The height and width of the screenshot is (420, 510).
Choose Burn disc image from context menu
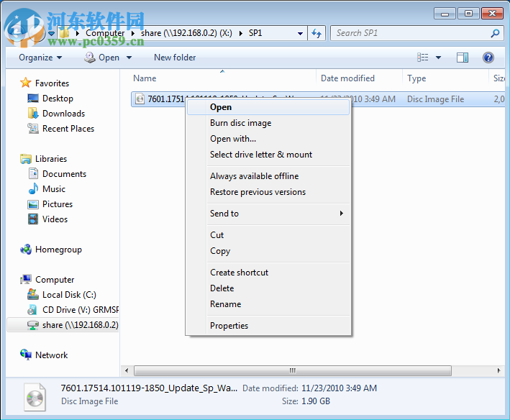tap(268, 123)
